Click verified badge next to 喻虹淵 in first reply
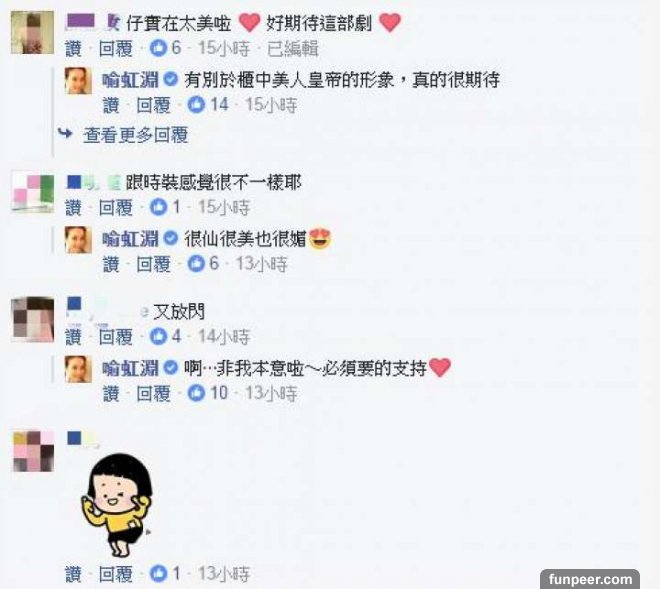The image size is (660, 589). pos(170,79)
